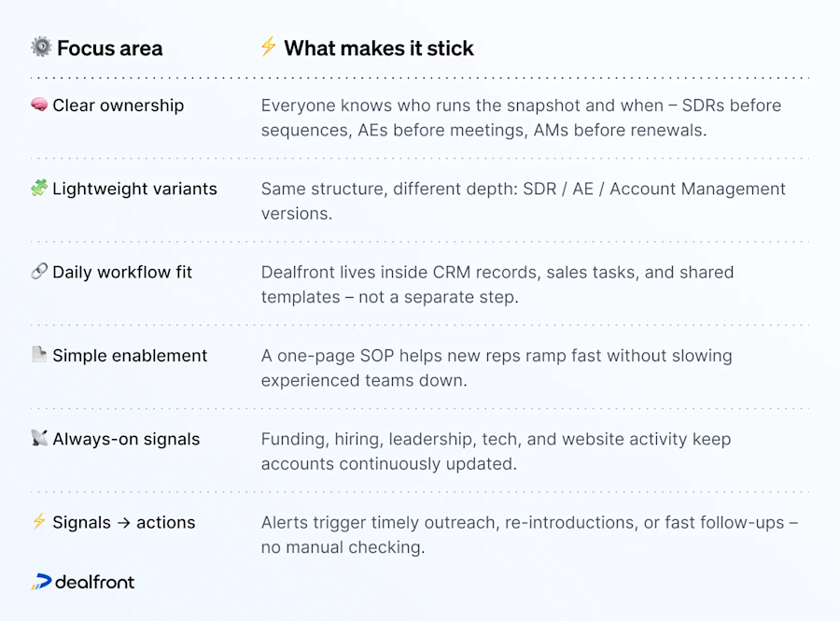Click the satellite dish icon for Always-on signals
Screen dimensions: 840x621
[x=39, y=438]
